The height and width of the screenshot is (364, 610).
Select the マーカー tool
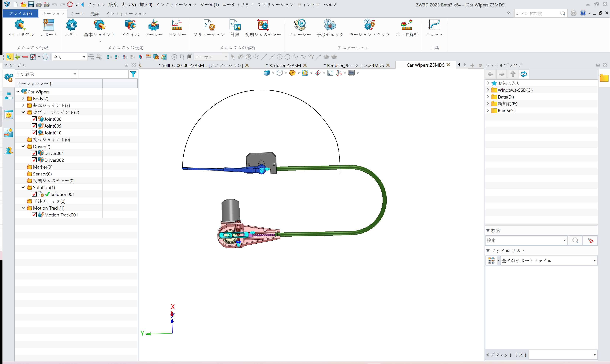click(154, 28)
